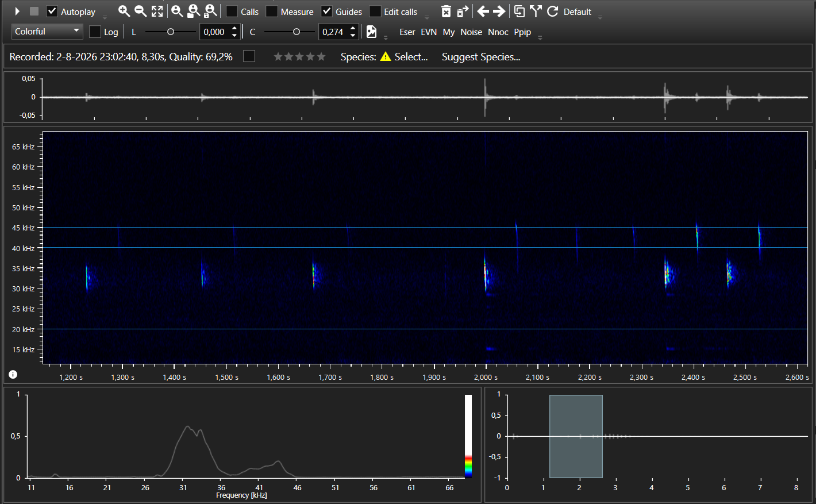Click the Frequency [kHz] axis label
The height and width of the screenshot is (504, 816).
pos(241,495)
